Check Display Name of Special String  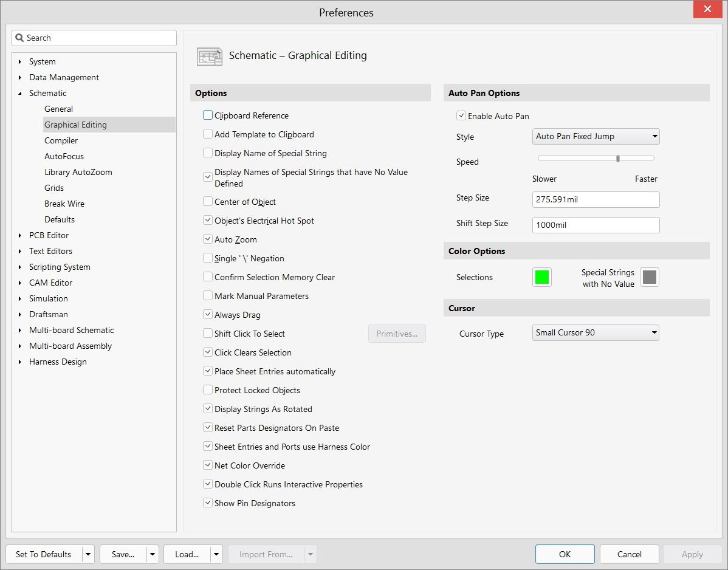[208, 153]
